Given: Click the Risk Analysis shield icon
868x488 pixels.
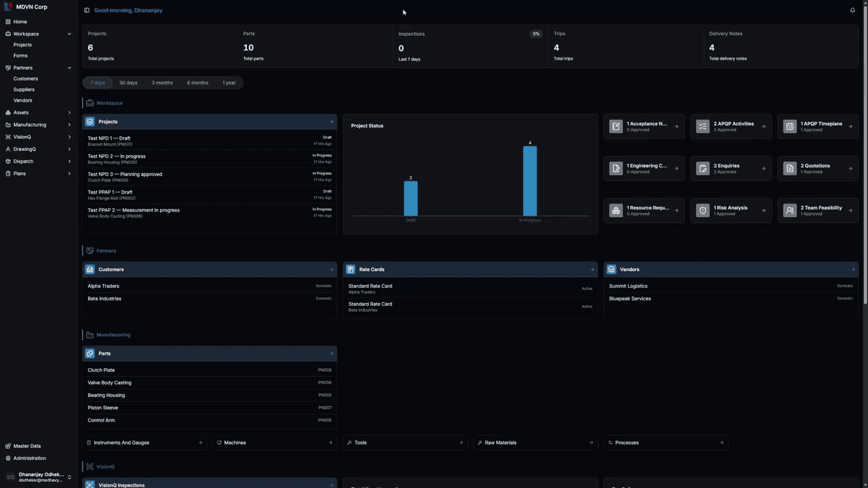Looking at the screenshot, I should coord(703,211).
